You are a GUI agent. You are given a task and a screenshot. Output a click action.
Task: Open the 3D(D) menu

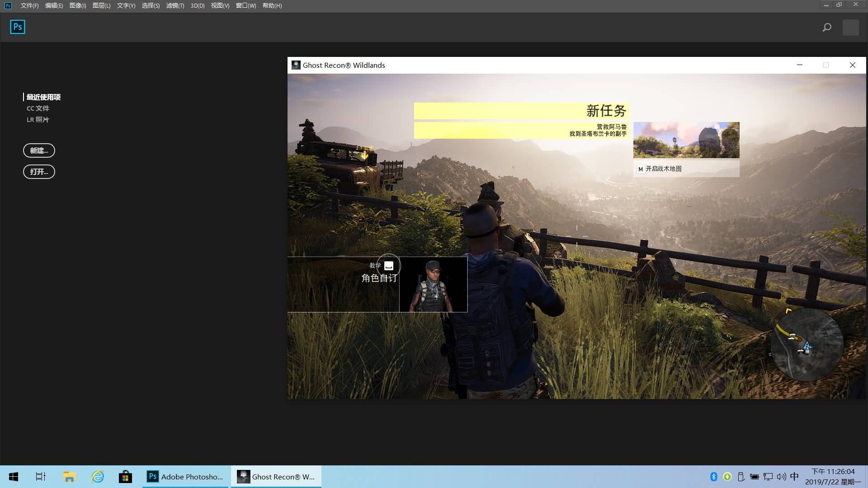198,5
